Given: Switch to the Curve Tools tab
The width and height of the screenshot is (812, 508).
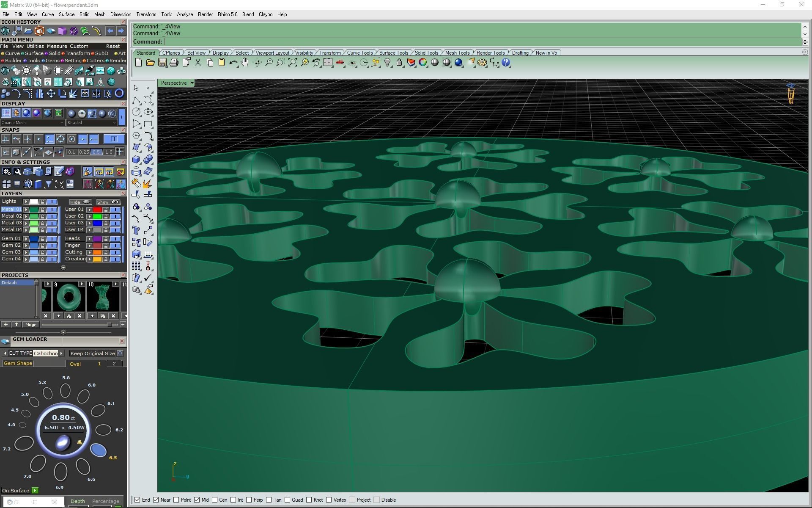Looking at the screenshot, I should click(359, 53).
